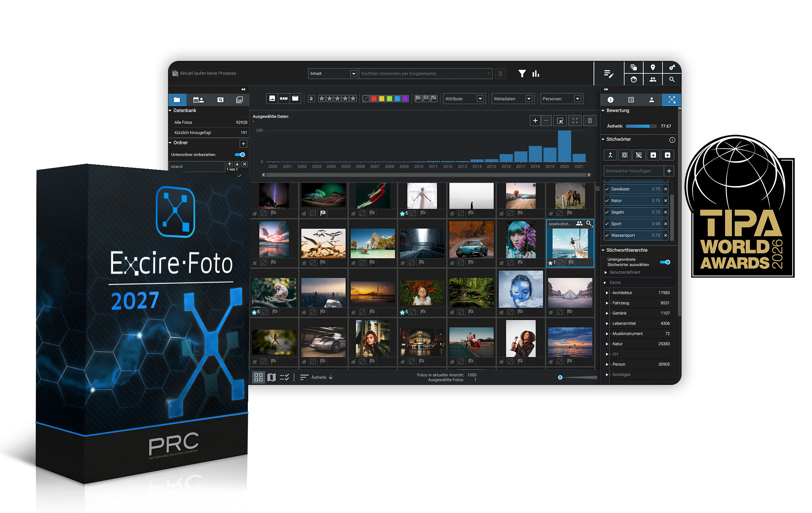This screenshot has height=513, width=812.
Task: Open the find duplicates stacked squares icon
Action: 634,67
